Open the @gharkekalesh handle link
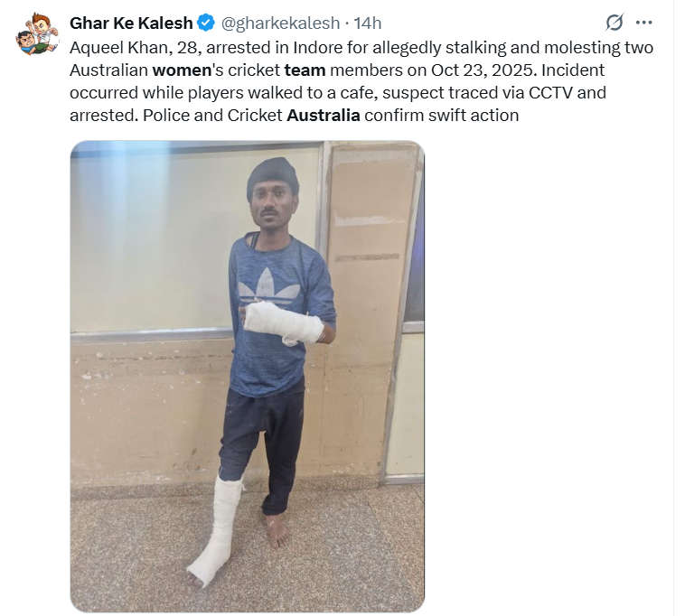Image resolution: width=685 pixels, height=616 pixels. pyautogui.click(x=280, y=23)
